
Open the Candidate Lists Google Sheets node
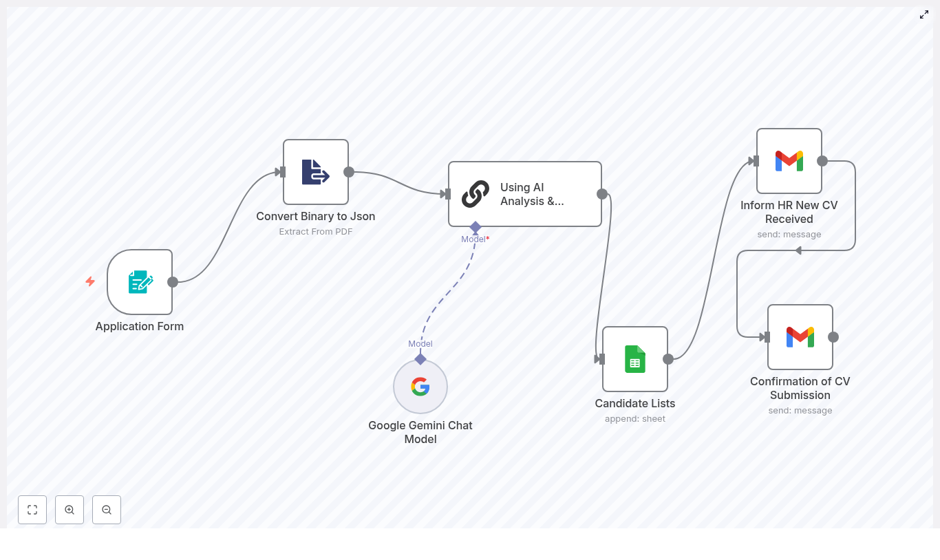click(x=634, y=358)
